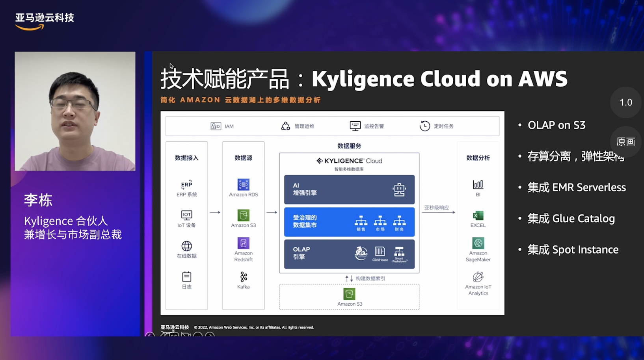
Task: Click the 亚马逊云科技 logo at top
Action: [x=45, y=22]
